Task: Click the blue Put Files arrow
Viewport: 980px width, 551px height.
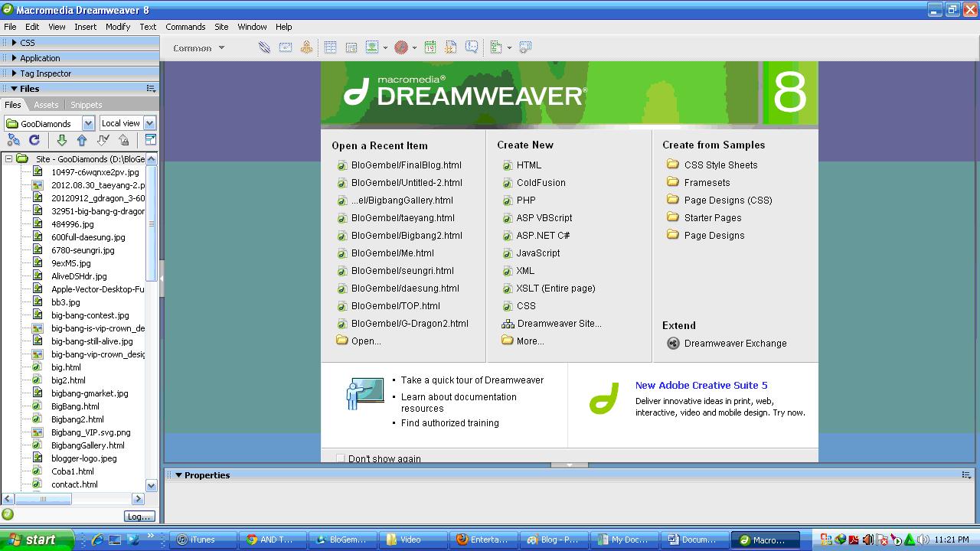Action: (82, 140)
